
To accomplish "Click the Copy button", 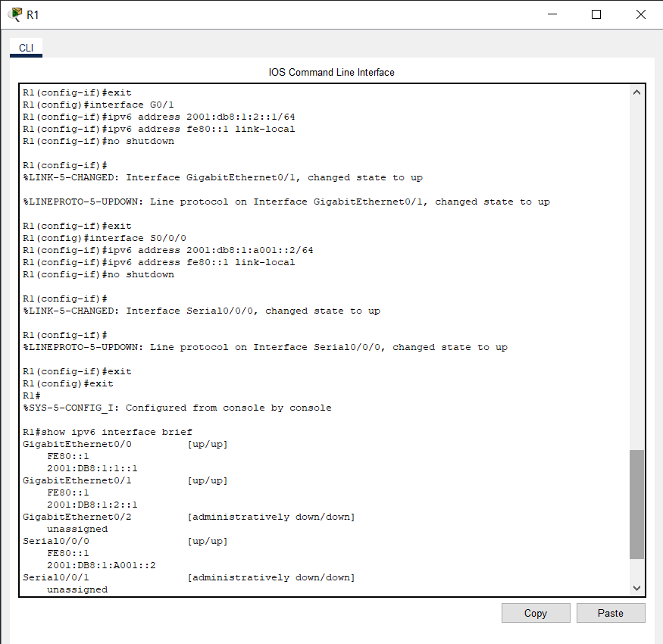I will point(535,612).
